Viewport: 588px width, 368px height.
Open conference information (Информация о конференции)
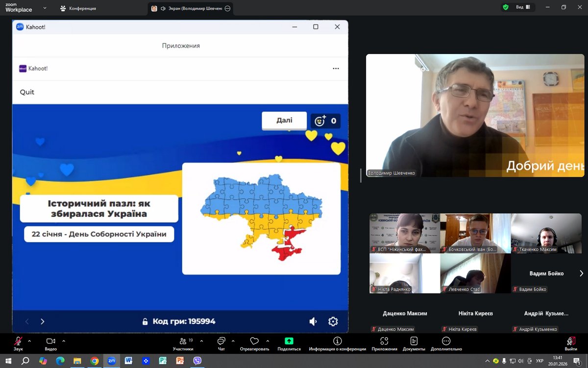(337, 342)
